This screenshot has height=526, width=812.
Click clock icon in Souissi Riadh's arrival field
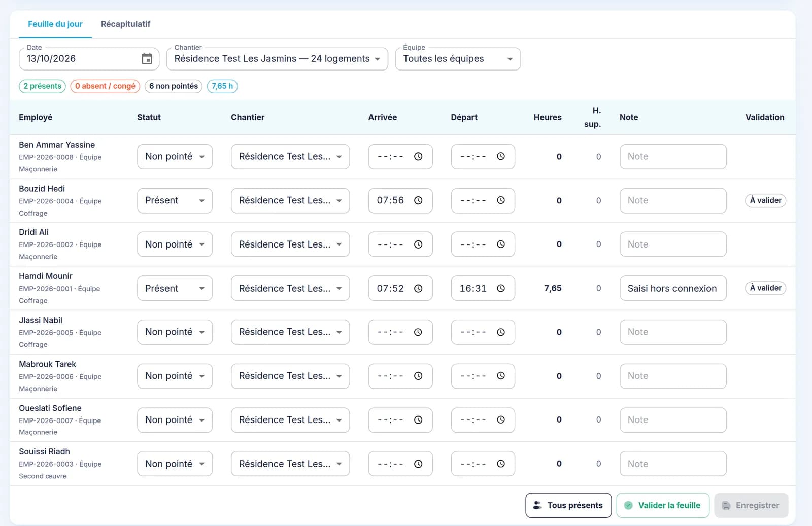pyautogui.click(x=418, y=464)
